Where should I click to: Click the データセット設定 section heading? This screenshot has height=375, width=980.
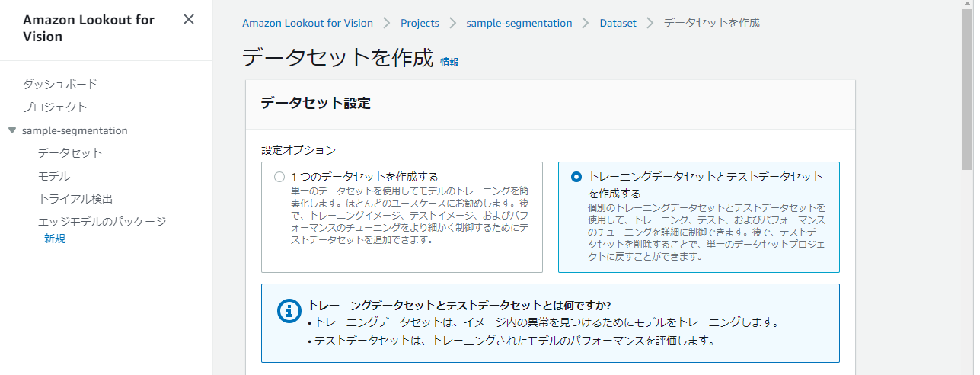(x=316, y=103)
